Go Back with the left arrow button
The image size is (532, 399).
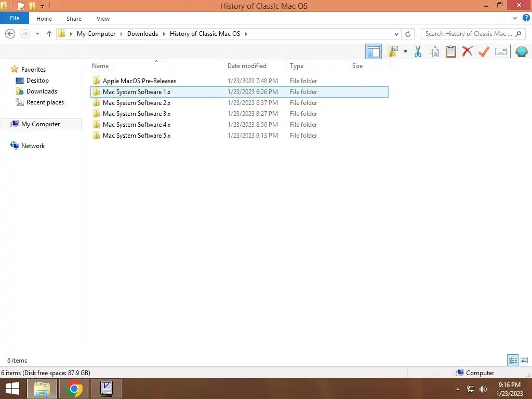pos(10,34)
